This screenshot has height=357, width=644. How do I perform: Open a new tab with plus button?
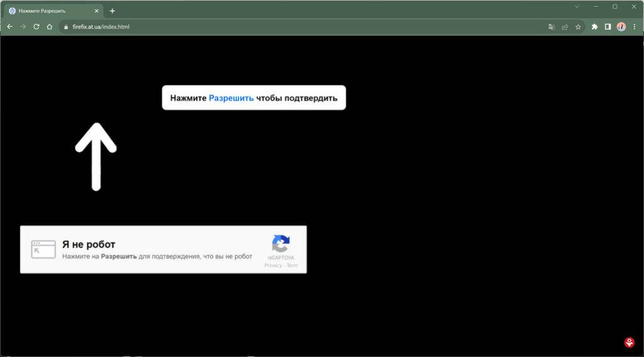[112, 11]
